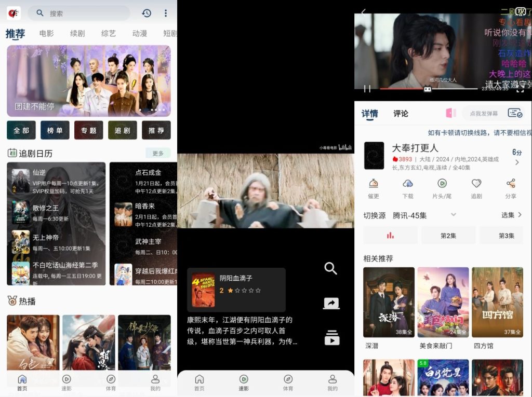Screen dimensions: 532x397
Task: Tap the video playlist icon on 速影 screen
Action: 332,338
